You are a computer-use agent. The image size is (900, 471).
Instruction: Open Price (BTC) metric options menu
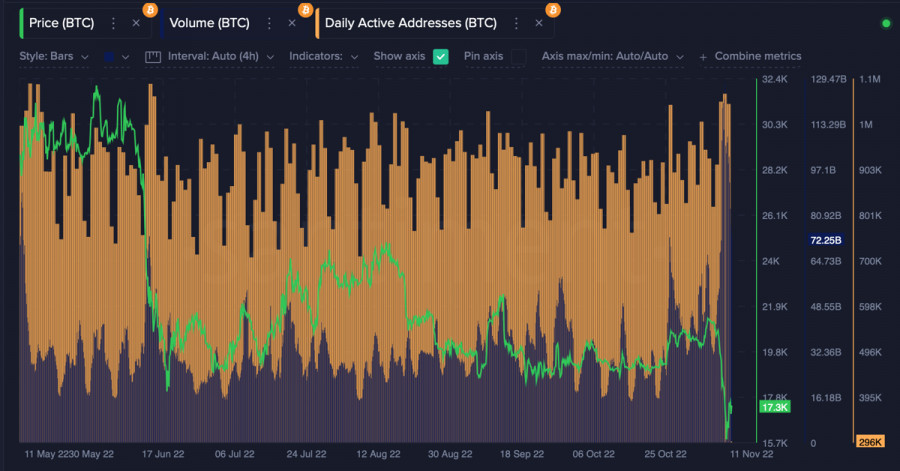[113, 23]
